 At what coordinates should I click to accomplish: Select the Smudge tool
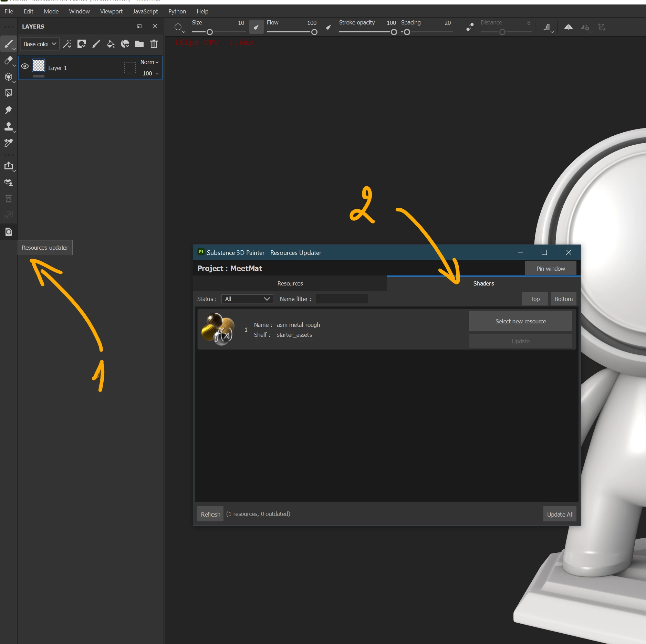click(x=8, y=110)
